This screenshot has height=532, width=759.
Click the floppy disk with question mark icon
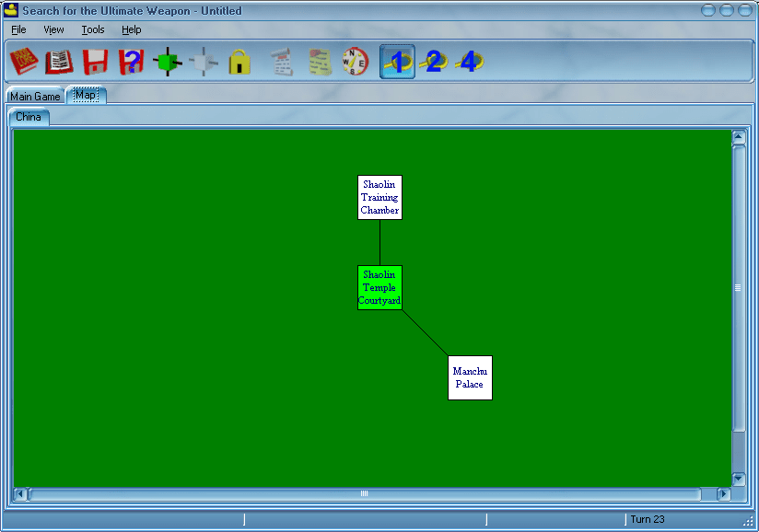(131, 63)
